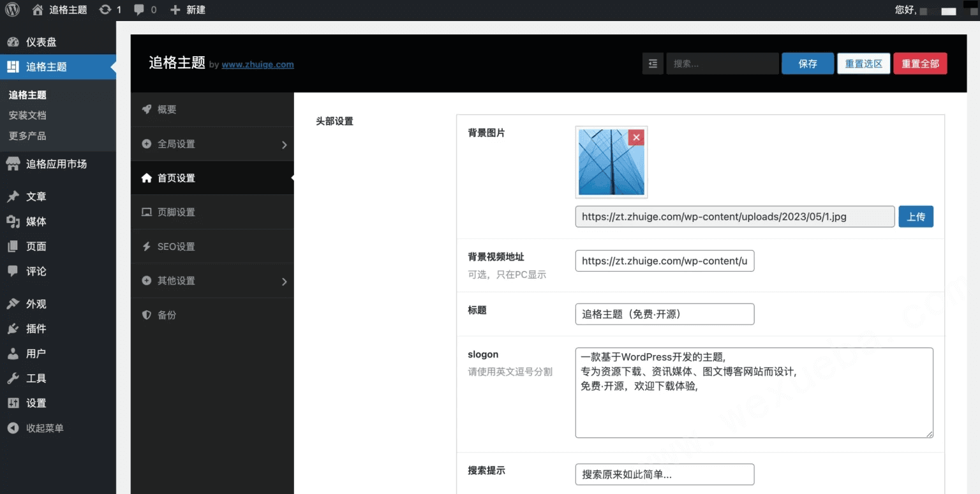Image resolution: width=980 pixels, height=494 pixels.
Task: Click the background image URL field
Action: coord(735,217)
